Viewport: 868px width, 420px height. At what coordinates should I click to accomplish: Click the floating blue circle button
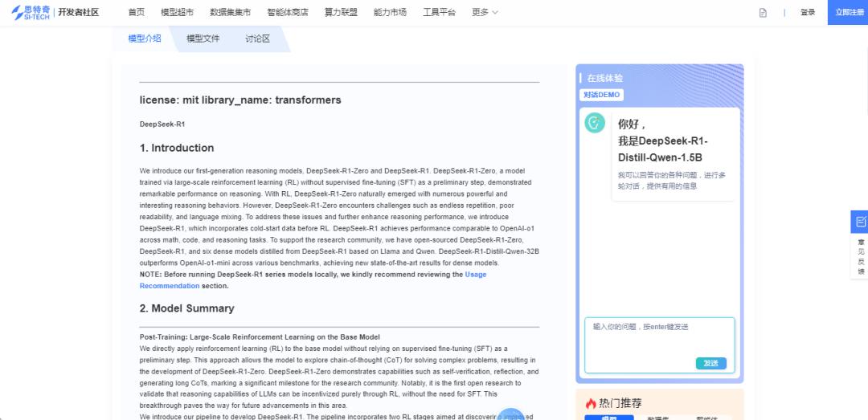click(x=510, y=415)
